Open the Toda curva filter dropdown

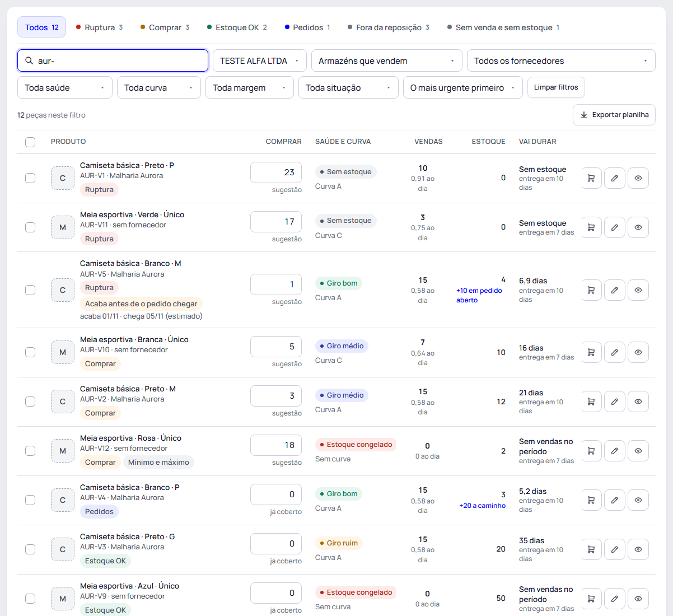click(x=159, y=87)
